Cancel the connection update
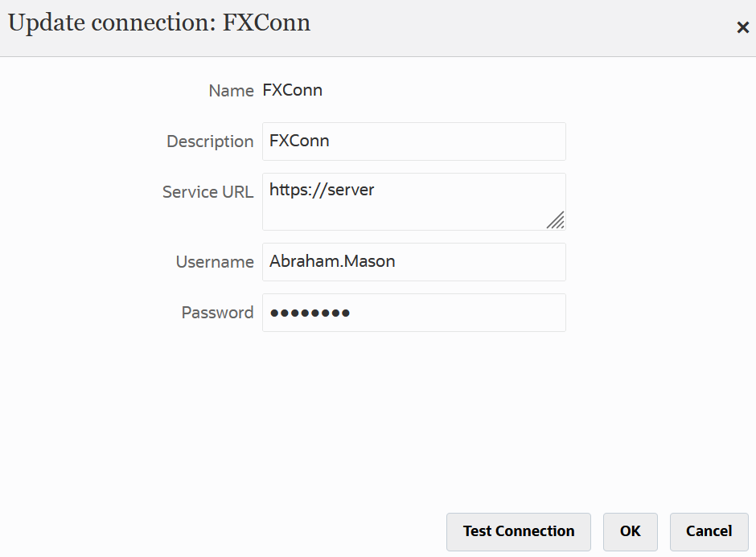The height and width of the screenshot is (557, 756). coord(709,531)
